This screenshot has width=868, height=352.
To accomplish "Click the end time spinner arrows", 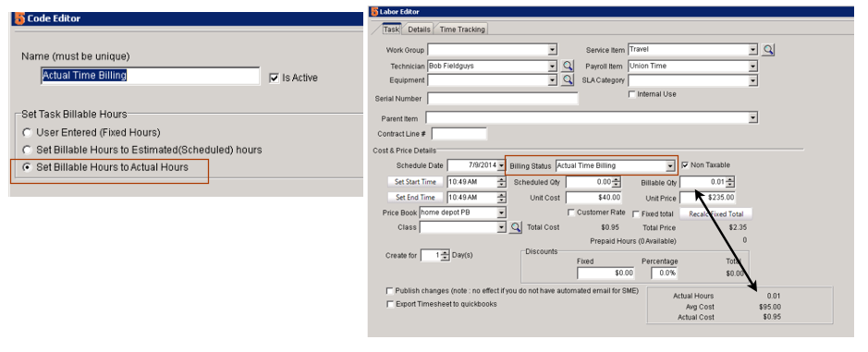I will tap(502, 198).
